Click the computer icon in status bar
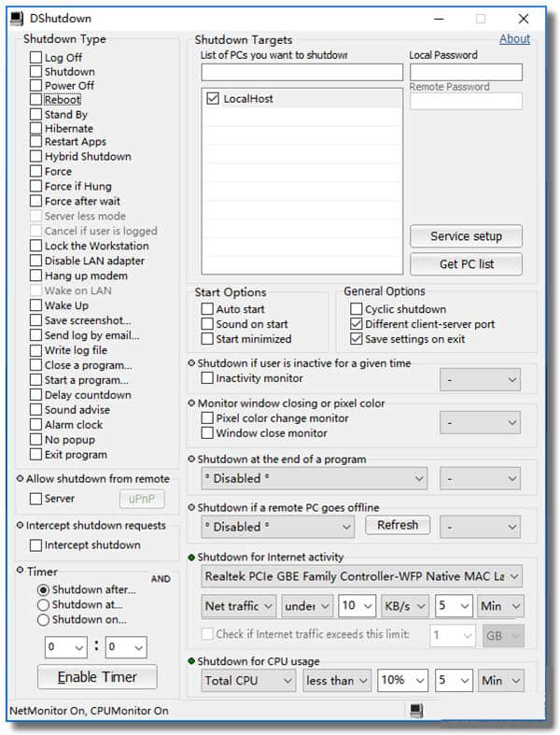The width and height of the screenshot is (560, 735). click(416, 711)
